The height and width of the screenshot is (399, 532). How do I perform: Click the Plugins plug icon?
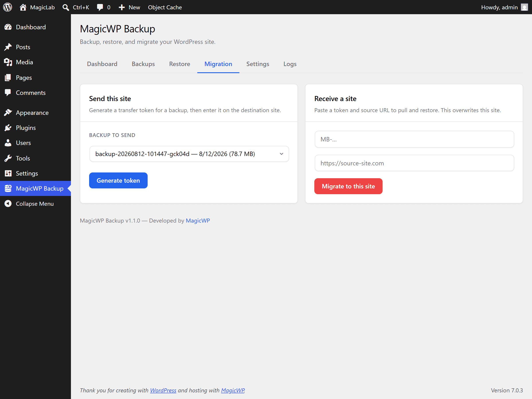8,128
